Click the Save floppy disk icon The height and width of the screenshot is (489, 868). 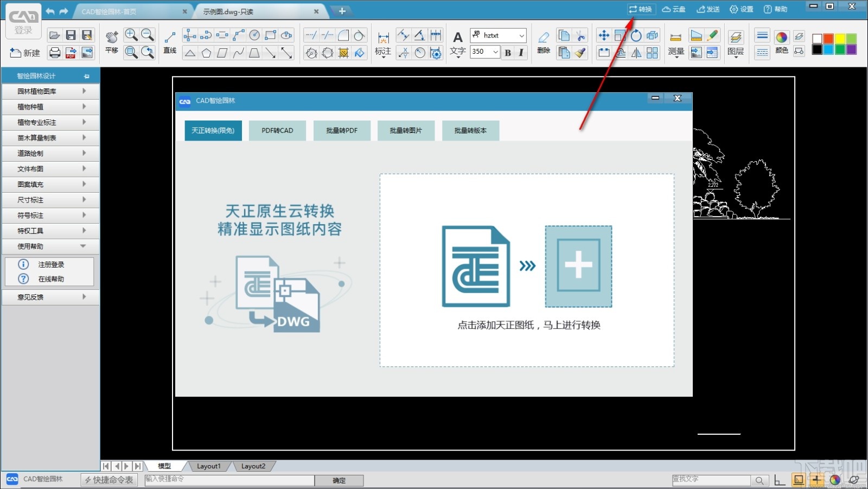pos(71,35)
